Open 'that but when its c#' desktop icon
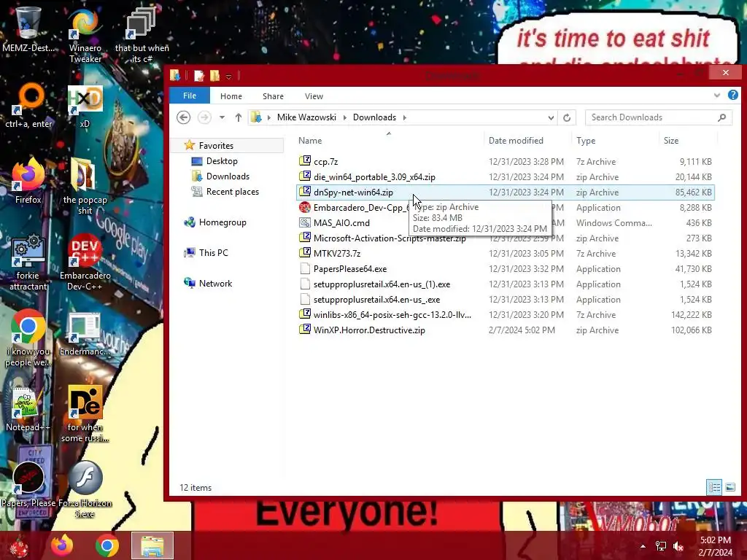 coord(142,36)
